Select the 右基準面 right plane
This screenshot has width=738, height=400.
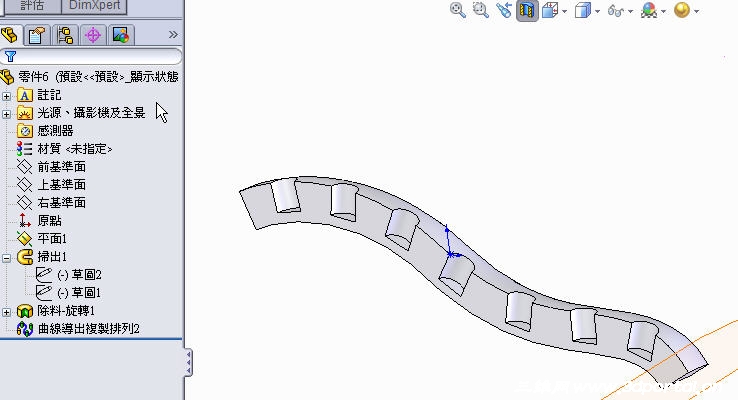pos(62,202)
